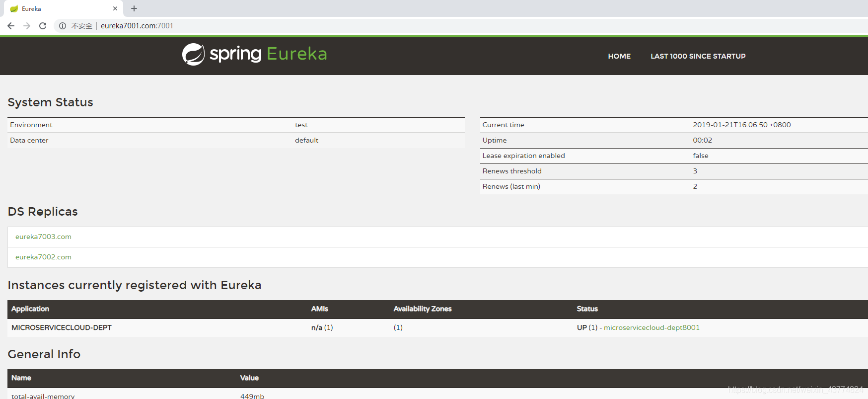
Task: Click the 'Environment' row label
Action: tap(31, 125)
